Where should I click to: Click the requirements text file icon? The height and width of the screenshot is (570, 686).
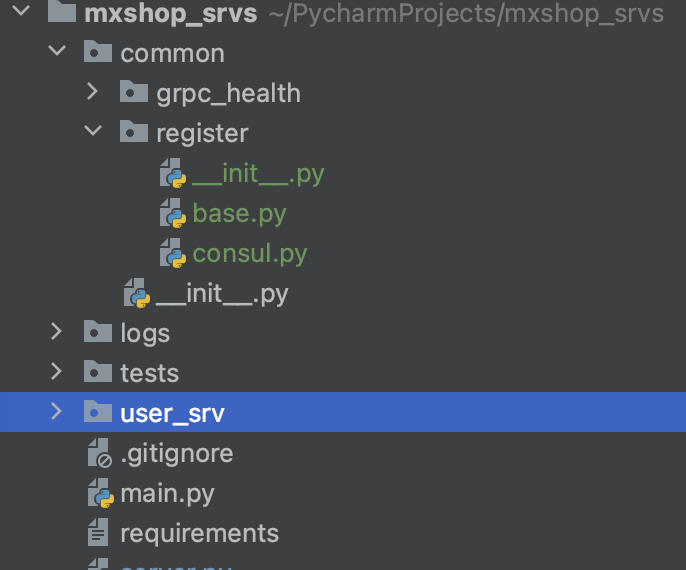98,533
